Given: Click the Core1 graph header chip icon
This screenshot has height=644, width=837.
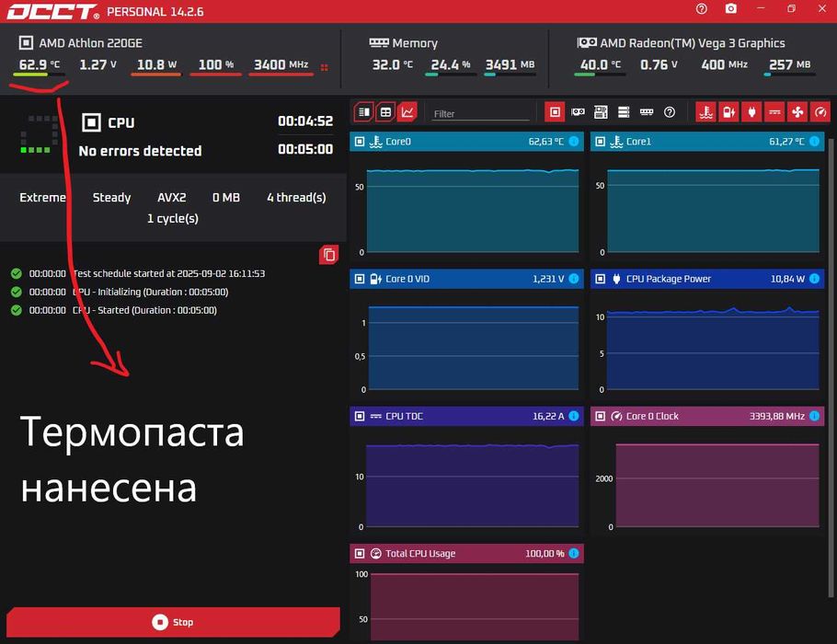Looking at the screenshot, I should coord(601,142).
